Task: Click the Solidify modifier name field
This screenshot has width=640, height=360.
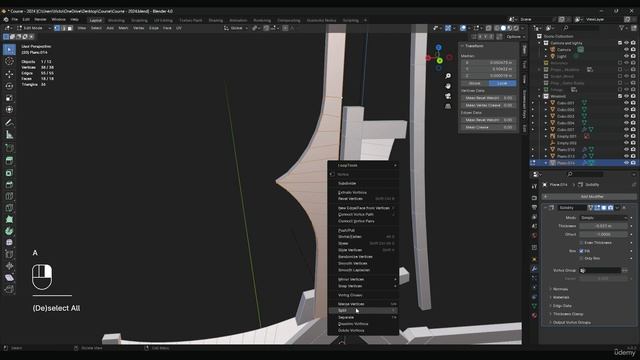Action: [572, 208]
